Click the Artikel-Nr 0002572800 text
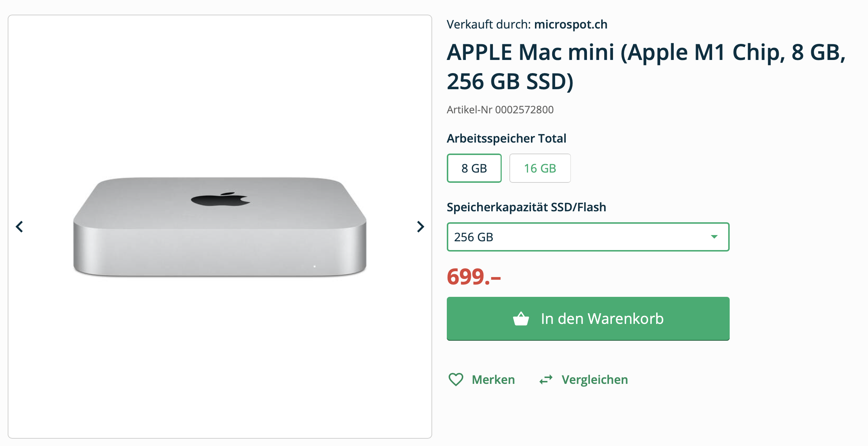This screenshot has height=446, width=868. (x=500, y=110)
